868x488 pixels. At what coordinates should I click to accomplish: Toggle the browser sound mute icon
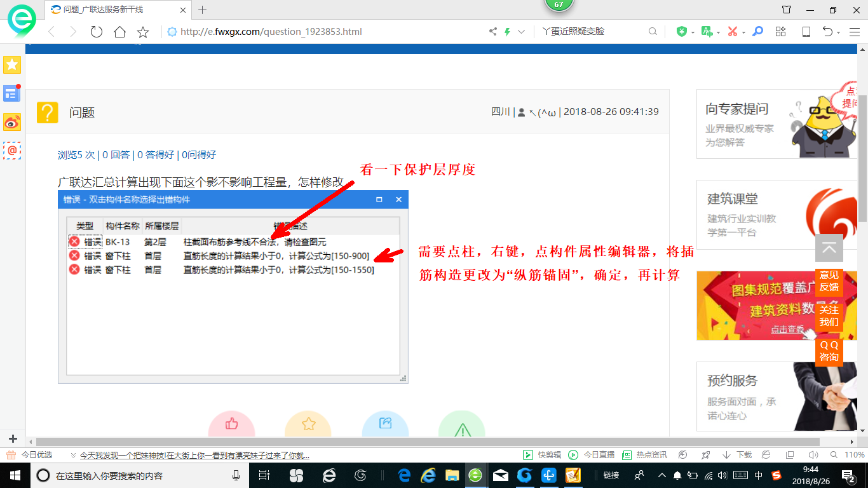(x=813, y=455)
